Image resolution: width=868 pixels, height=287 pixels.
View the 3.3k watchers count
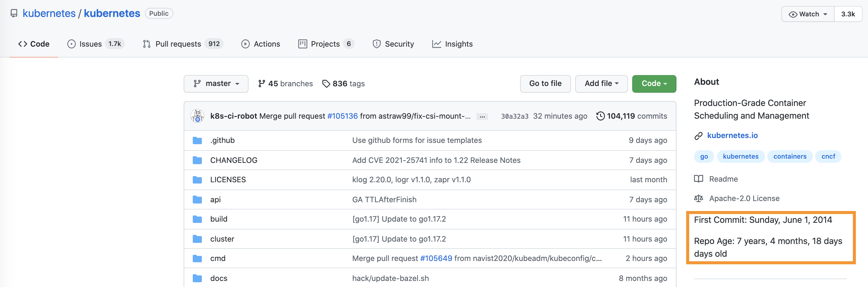click(x=848, y=14)
